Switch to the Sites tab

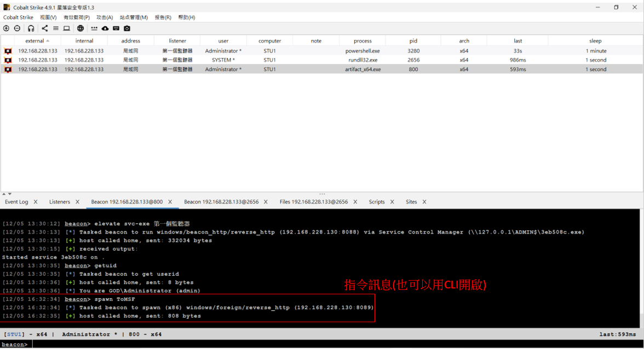[x=411, y=202]
